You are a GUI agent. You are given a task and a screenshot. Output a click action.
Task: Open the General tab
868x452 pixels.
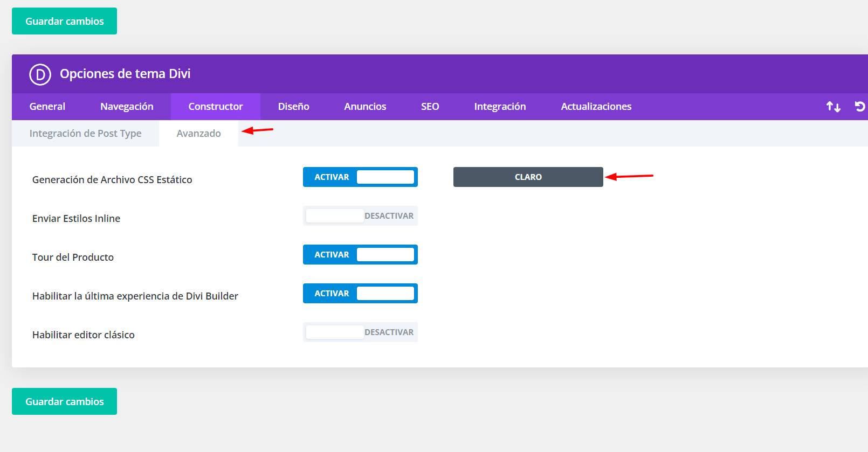tap(47, 107)
